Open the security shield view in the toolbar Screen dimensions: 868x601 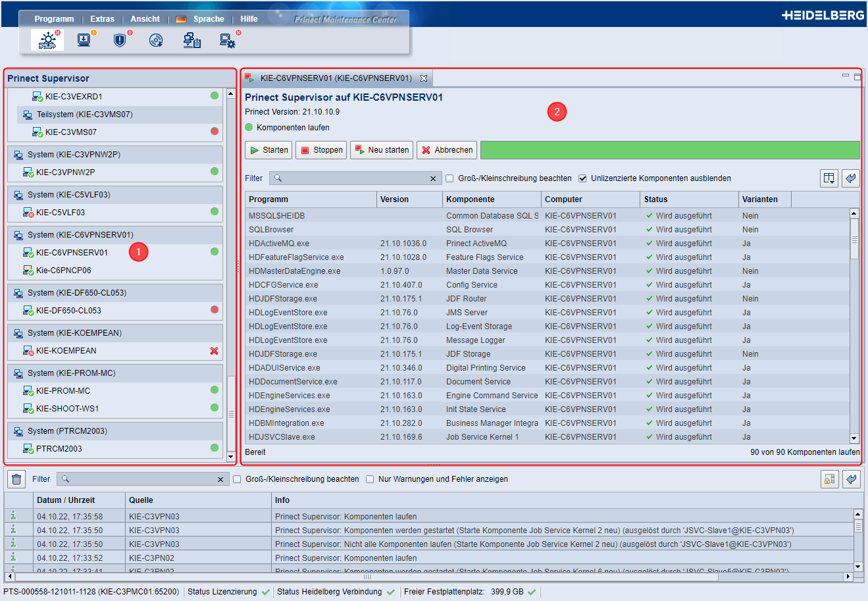pos(120,40)
